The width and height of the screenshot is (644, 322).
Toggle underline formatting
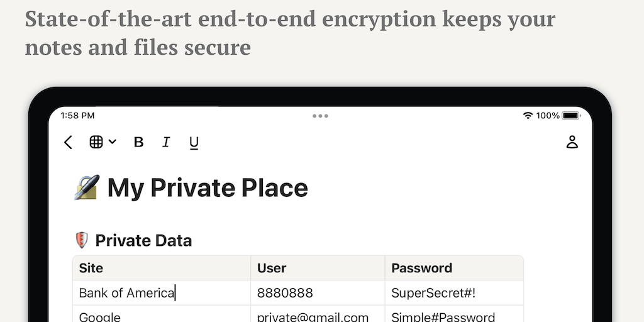pos(194,143)
